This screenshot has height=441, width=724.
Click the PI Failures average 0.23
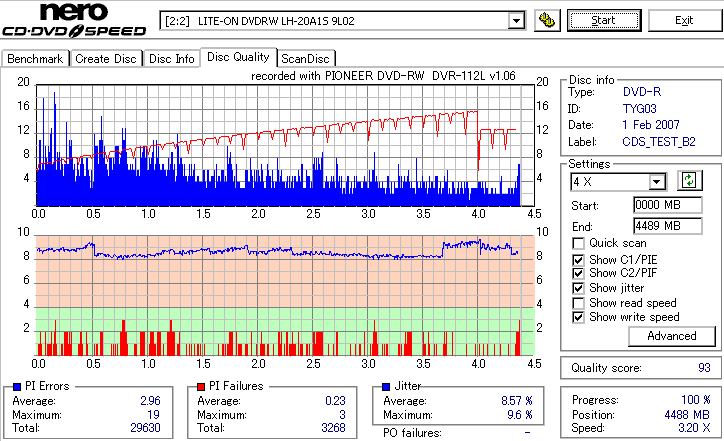coord(335,401)
